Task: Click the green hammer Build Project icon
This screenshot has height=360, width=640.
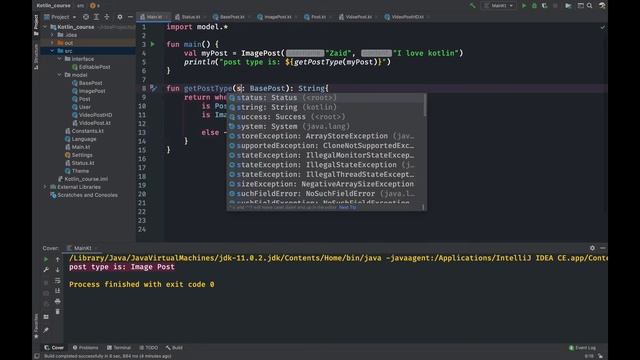Action: [472, 6]
